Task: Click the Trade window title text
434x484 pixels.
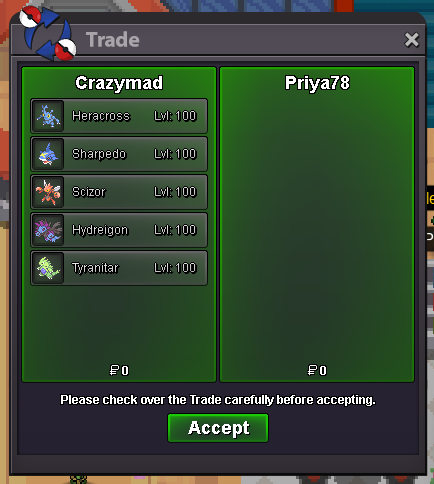Action: (113, 40)
